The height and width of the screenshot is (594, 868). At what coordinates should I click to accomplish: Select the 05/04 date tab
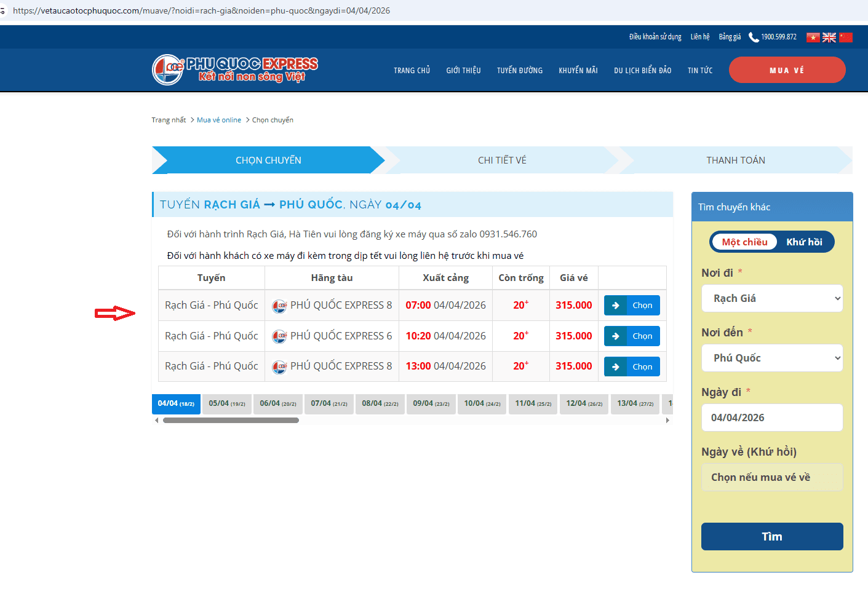click(x=226, y=404)
